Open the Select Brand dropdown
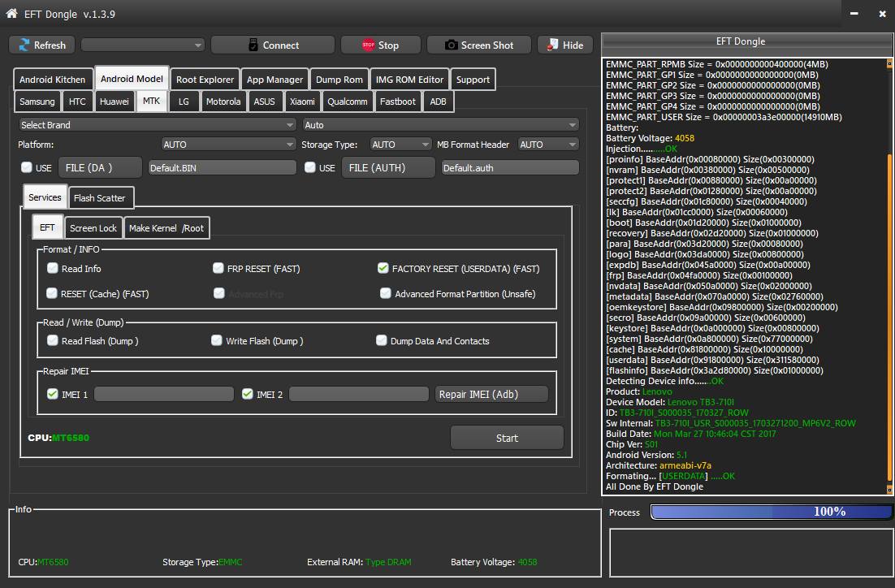This screenshot has width=895, height=588. coord(158,125)
